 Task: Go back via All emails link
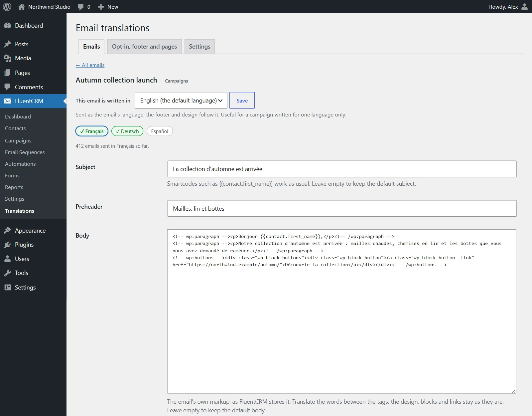[x=90, y=65]
